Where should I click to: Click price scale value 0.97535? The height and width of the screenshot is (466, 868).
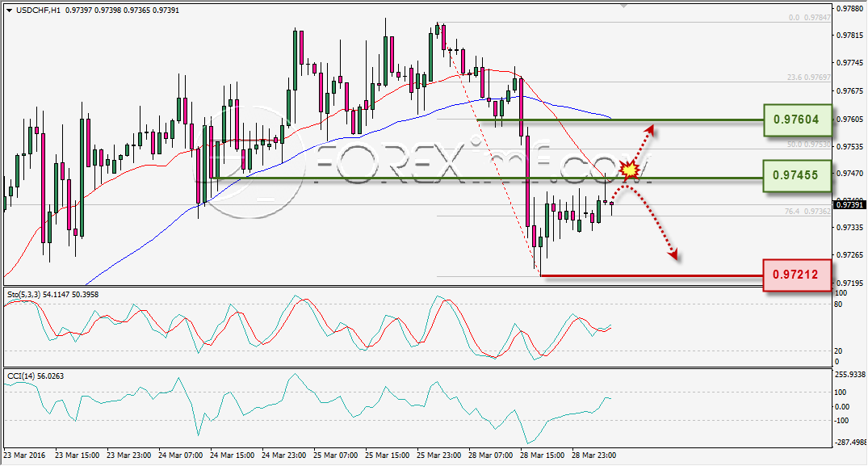tap(850, 147)
